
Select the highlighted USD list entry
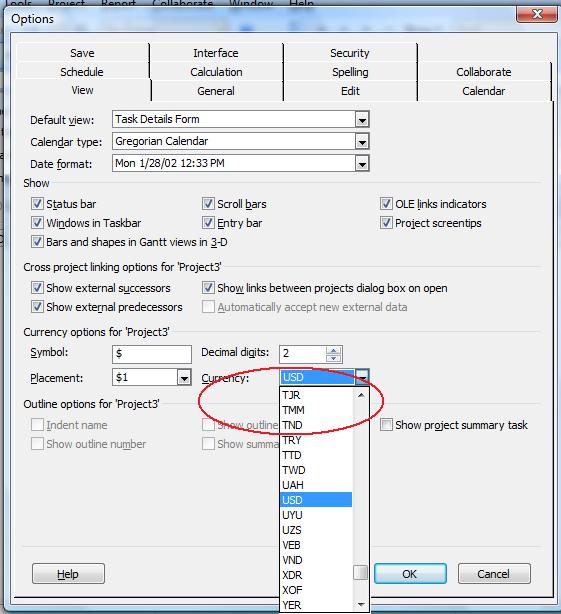pos(316,500)
